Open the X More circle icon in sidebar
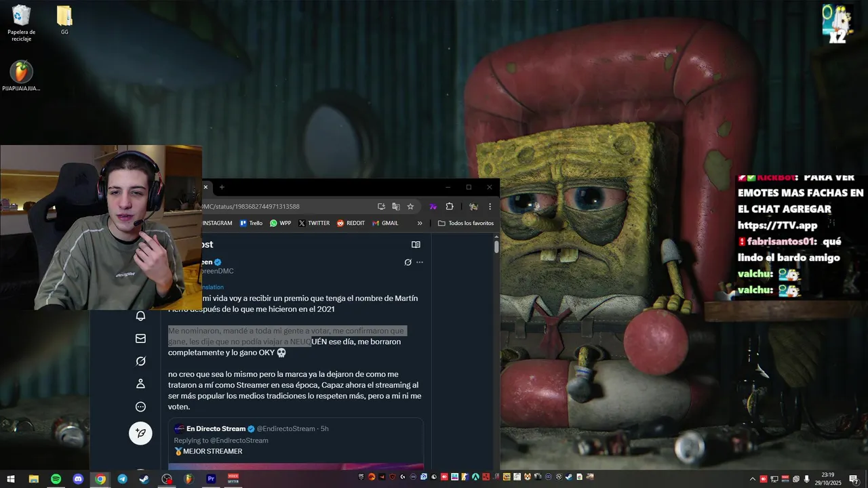868x488 pixels. [141, 407]
